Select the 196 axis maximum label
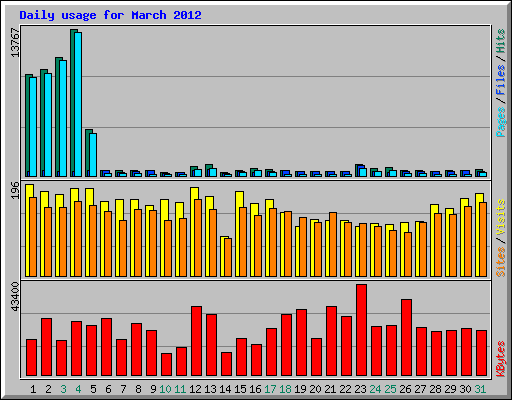The image size is (512, 400). tap(15, 190)
